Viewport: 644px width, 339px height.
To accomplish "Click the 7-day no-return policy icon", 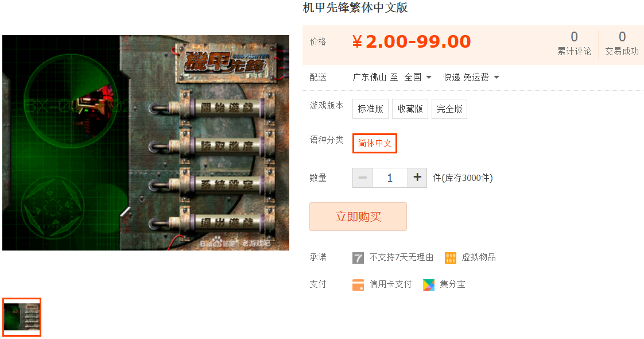I will point(358,257).
